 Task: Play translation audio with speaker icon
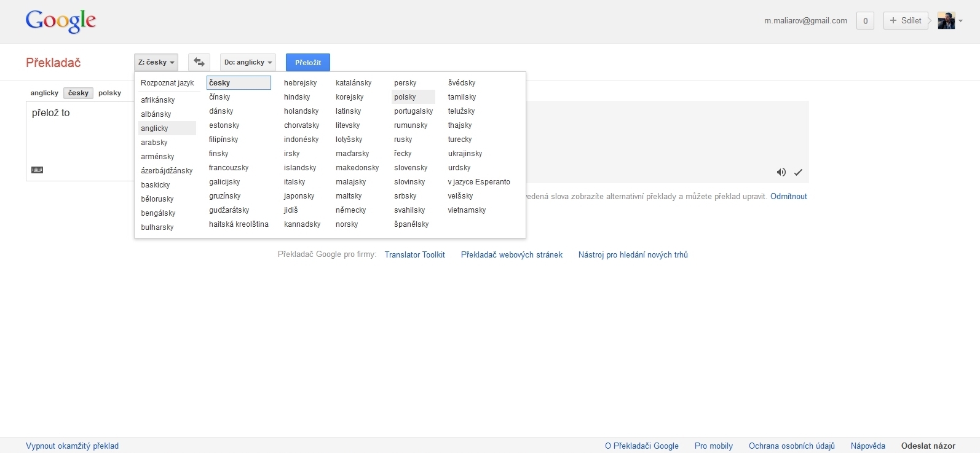coord(781,172)
